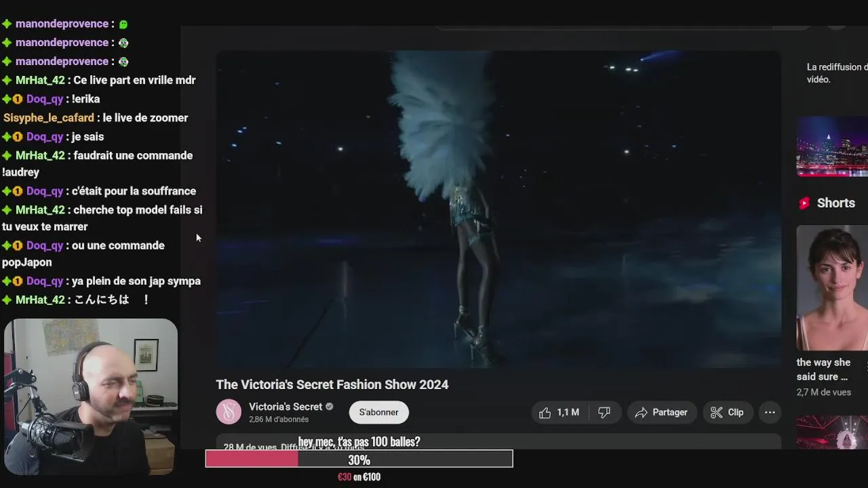
Task: Click Doq_qy 'c'était pour la souffrance' message
Action: (x=99, y=191)
